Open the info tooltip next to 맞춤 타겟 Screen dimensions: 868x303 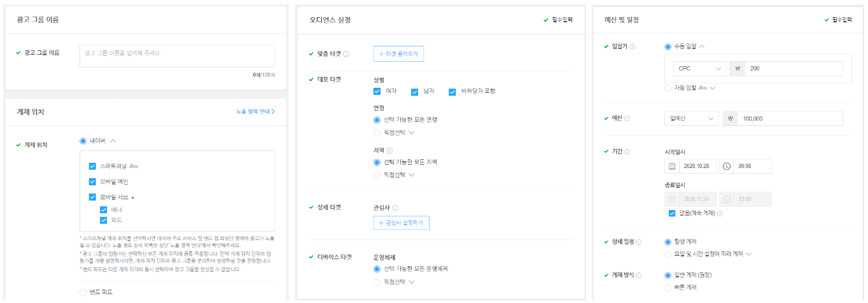click(x=346, y=54)
